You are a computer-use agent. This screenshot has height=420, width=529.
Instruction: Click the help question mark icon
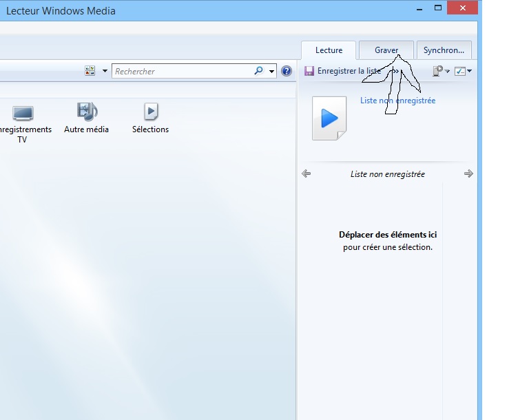tap(287, 71)
